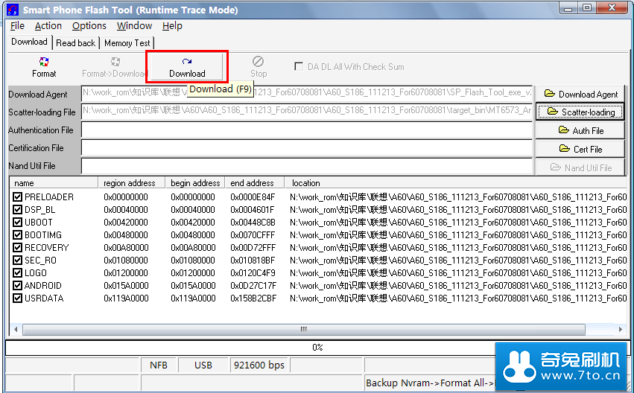Click end address 0x0000E84F
Image resolution: width=634 pixels, height=393 pixels.
click(x=253, y=197)
